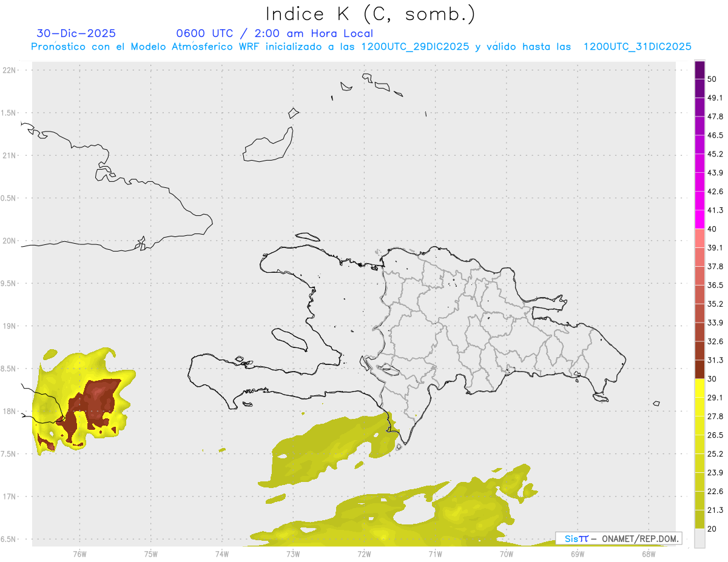Click the 75W longitude label

coord(150,554)
